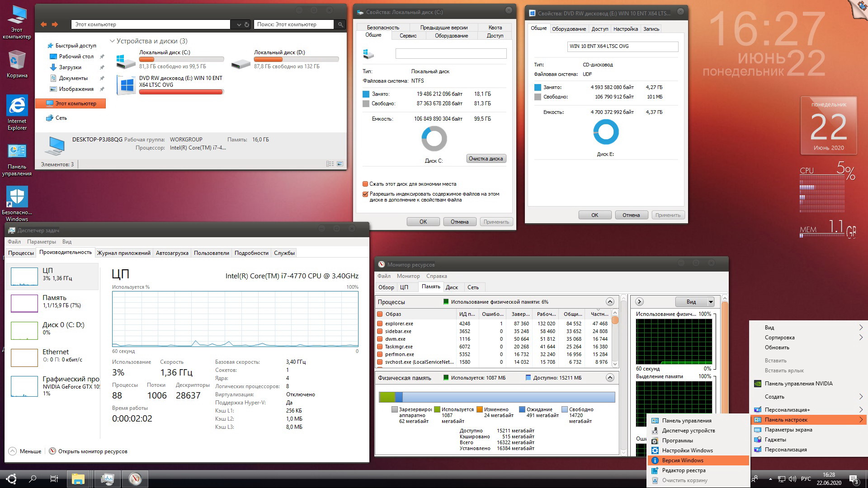This screenshot has height=488, width=868.
Task: Click the Очистка диска button for Drive C
Action: [x=486, y=158]
